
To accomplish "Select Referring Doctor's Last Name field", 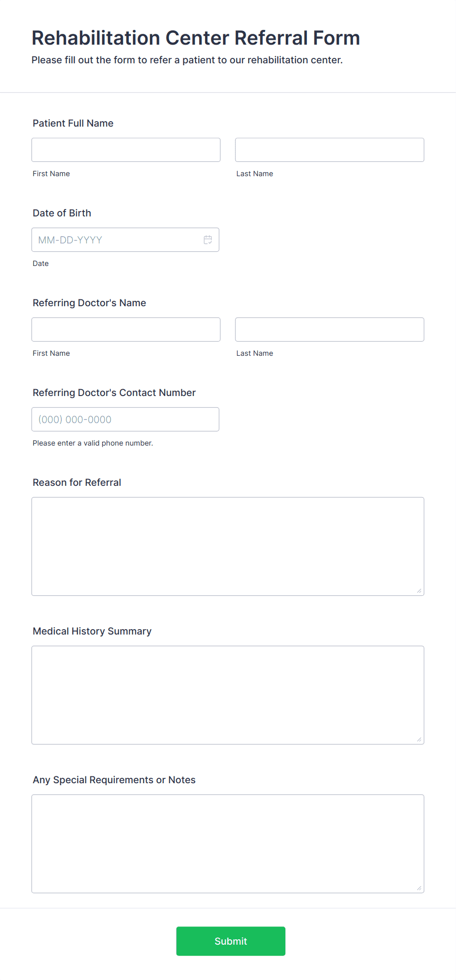I will 329,329.
